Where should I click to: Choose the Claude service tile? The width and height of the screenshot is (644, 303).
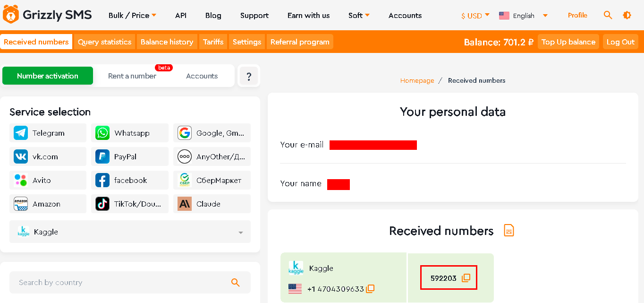click(x=212, y=204)
